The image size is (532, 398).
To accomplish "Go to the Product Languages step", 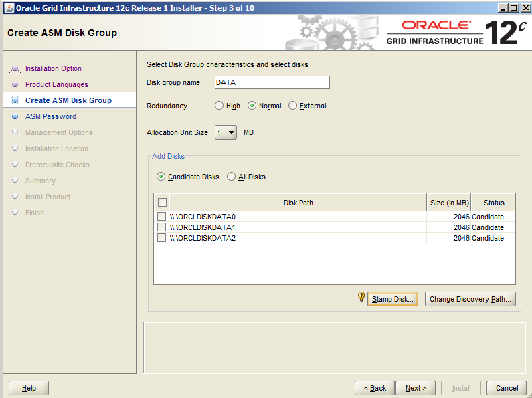I will click(57, 84).
